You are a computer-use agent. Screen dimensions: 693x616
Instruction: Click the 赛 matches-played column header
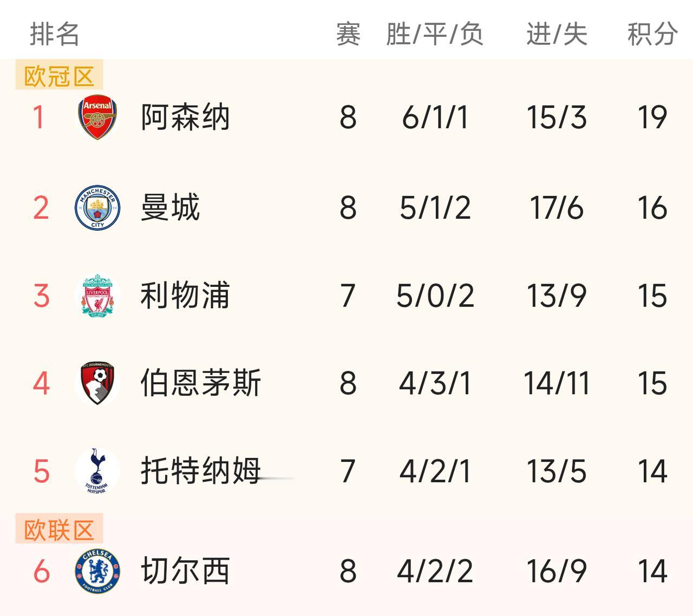tap(348, 34)
